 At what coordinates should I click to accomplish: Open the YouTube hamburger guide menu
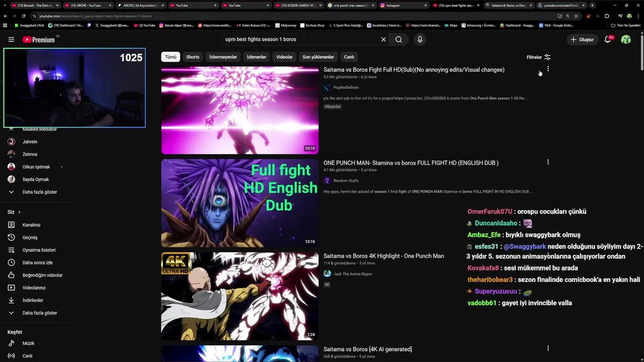click(x=11, y=39)
